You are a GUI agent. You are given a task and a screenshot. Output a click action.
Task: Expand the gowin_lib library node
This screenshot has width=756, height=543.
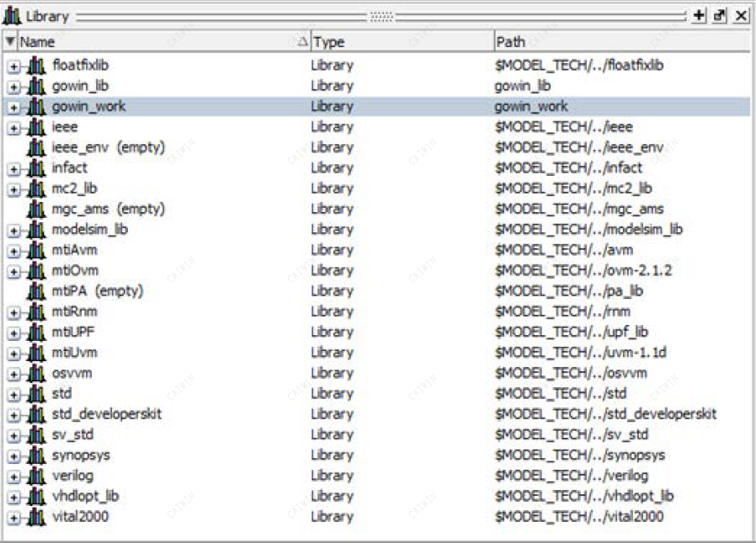click(x=13, y=88)
